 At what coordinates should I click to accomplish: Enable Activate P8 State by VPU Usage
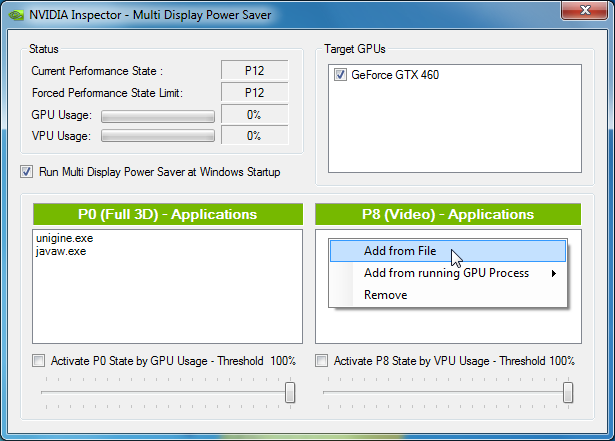[322, 361]
